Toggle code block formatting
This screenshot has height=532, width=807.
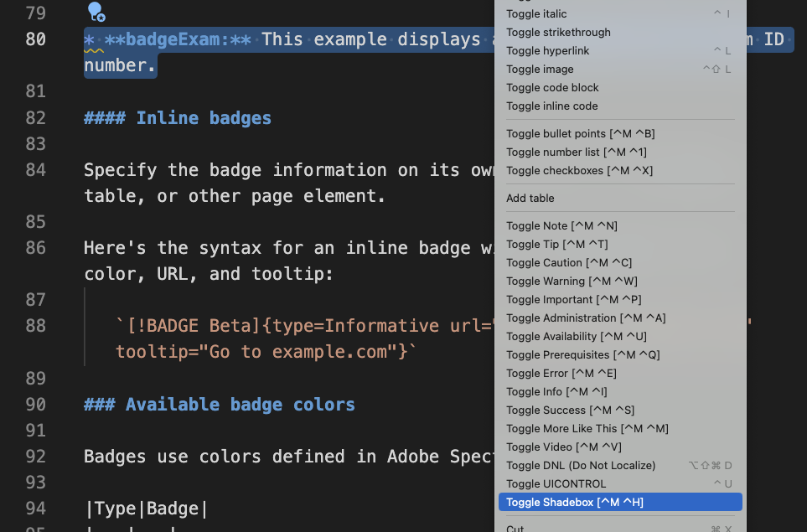click(x=551, y=87)
